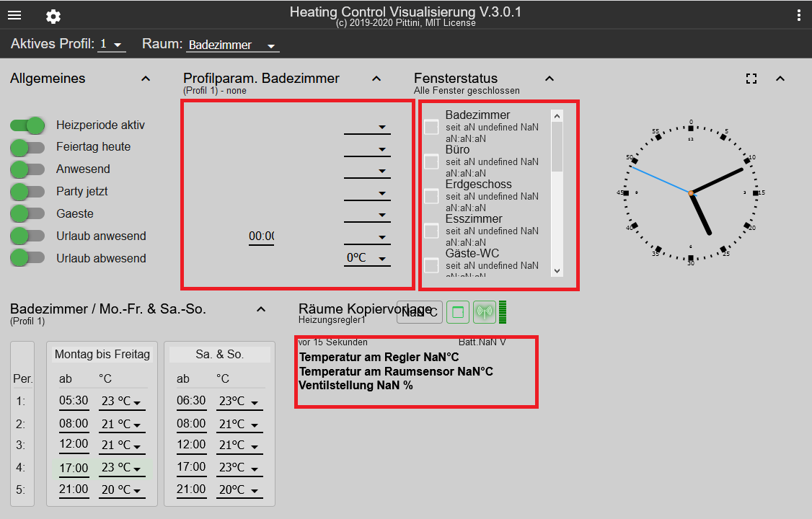Click the NaN°C temperature button
Viewport: 812px width, 519px height.
[x=420, y=312]
